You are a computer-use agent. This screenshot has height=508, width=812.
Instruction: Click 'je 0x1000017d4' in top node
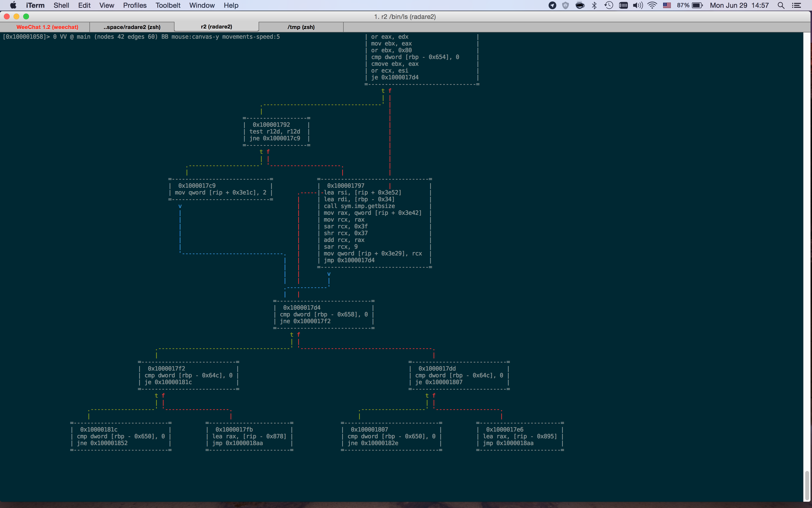(x=395, y=77)
